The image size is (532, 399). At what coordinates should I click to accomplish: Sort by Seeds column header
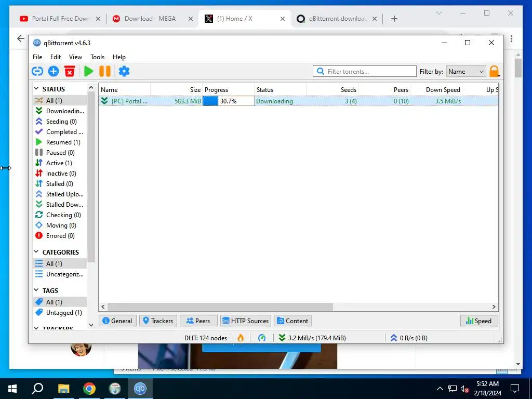point(332,89)
